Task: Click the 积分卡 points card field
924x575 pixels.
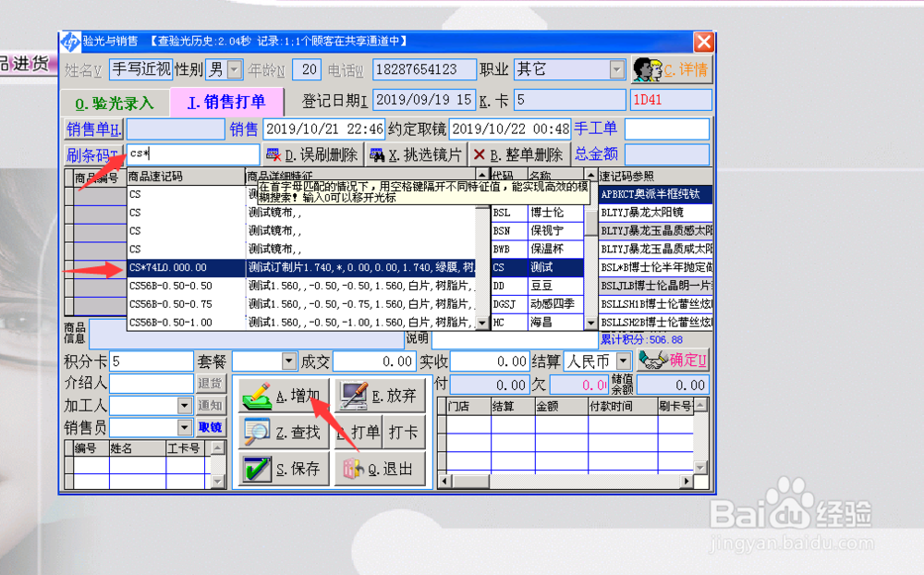Action: tap(152, 361)
